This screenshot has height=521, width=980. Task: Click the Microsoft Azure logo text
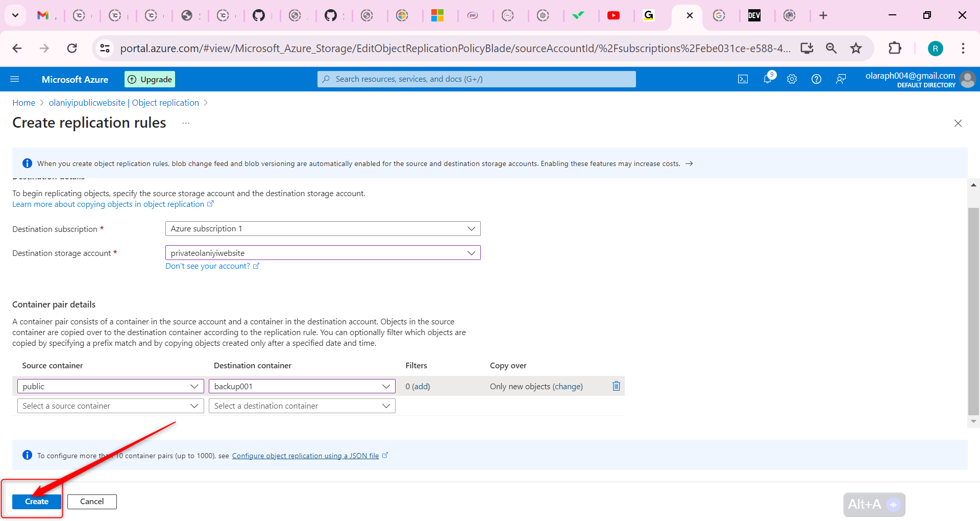point(75,79)
